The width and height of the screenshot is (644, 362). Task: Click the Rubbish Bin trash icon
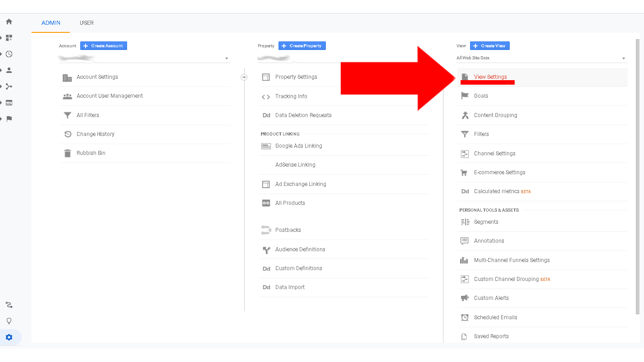(x=68, y=153)
